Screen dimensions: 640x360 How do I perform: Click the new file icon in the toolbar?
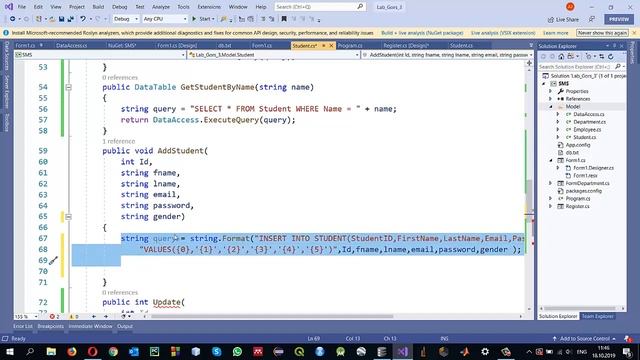point(39,19)
